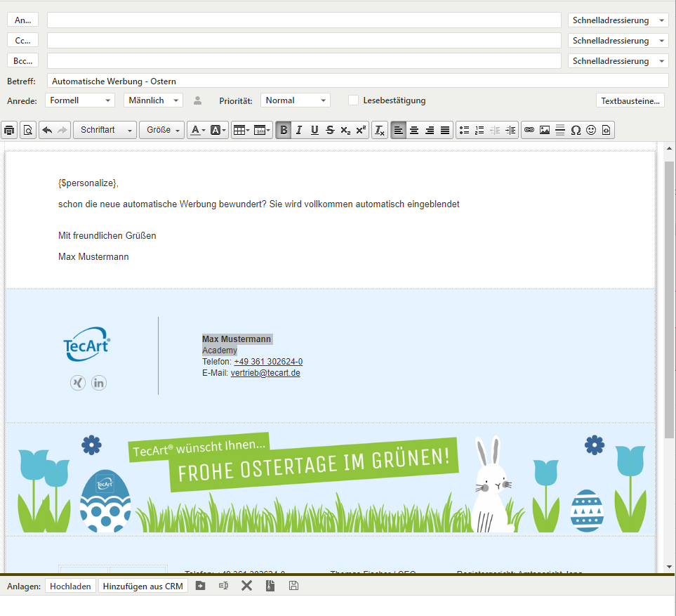Open the Schriftart font dropdown
Image resolution: width=676 pixels, height=616 pixels.
(x=105, y=130)
